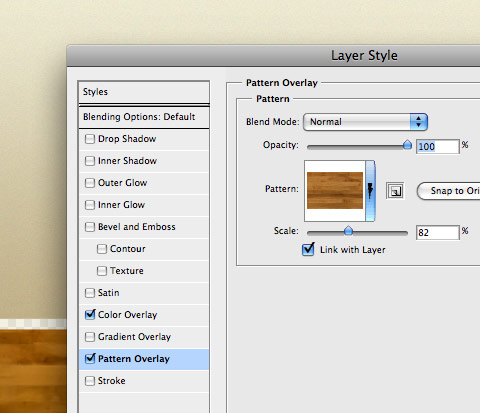The width and height of the screenshot is (480, 413).
Task: Open the pattern picker dropdown arrow
Action: tap(370, 191)
